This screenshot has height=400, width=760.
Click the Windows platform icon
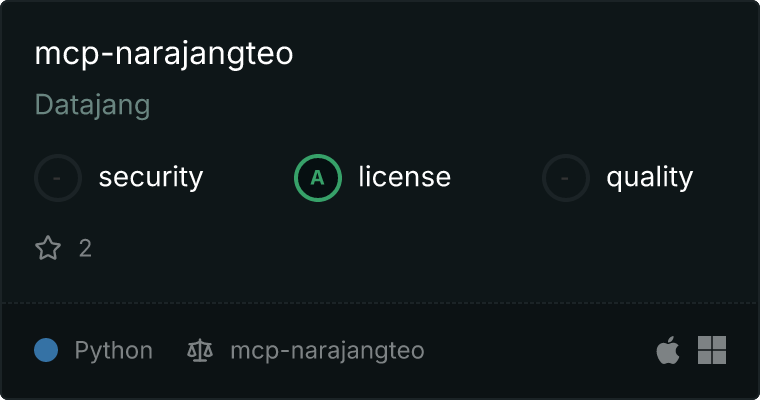click(x=712, y=350)
